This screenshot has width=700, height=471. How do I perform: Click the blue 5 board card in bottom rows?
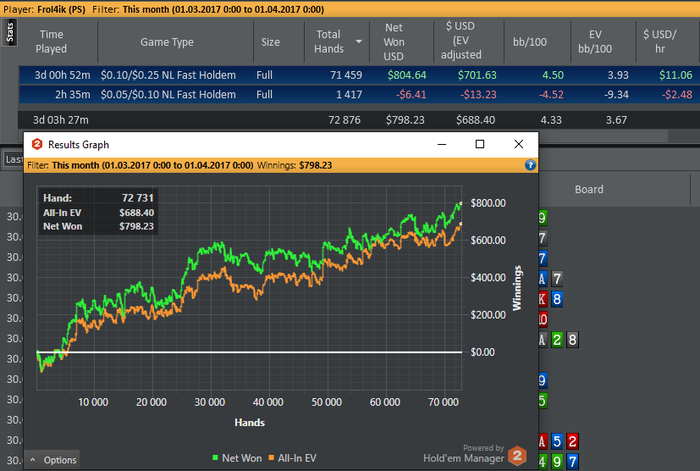pos(557,442)
